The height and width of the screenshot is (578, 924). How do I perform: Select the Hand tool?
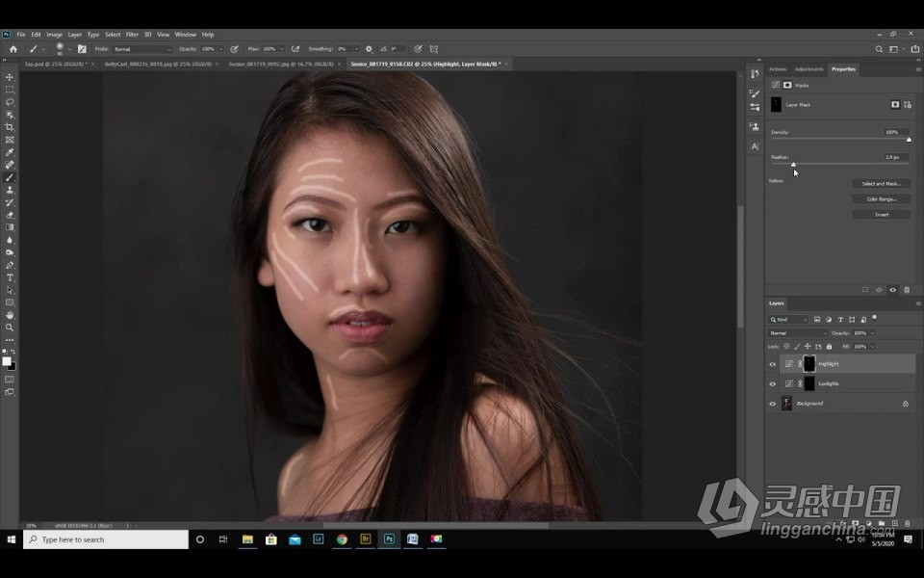[x=10, y=315]
